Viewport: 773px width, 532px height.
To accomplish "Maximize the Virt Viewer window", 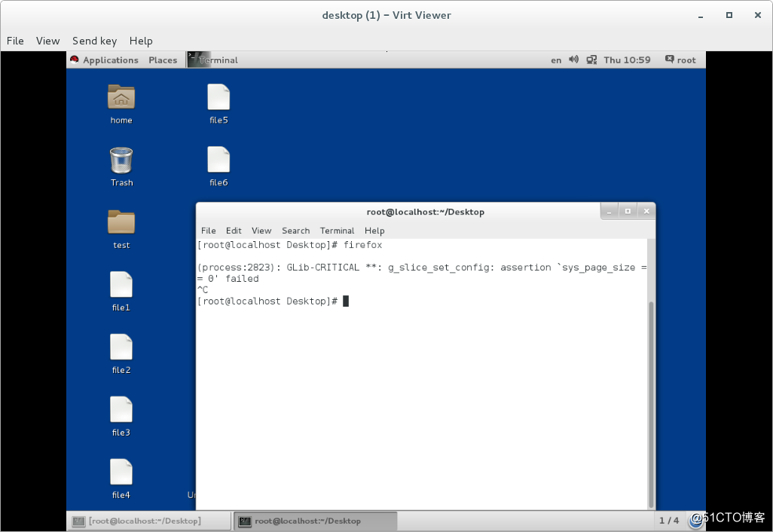I will (729, 15).
